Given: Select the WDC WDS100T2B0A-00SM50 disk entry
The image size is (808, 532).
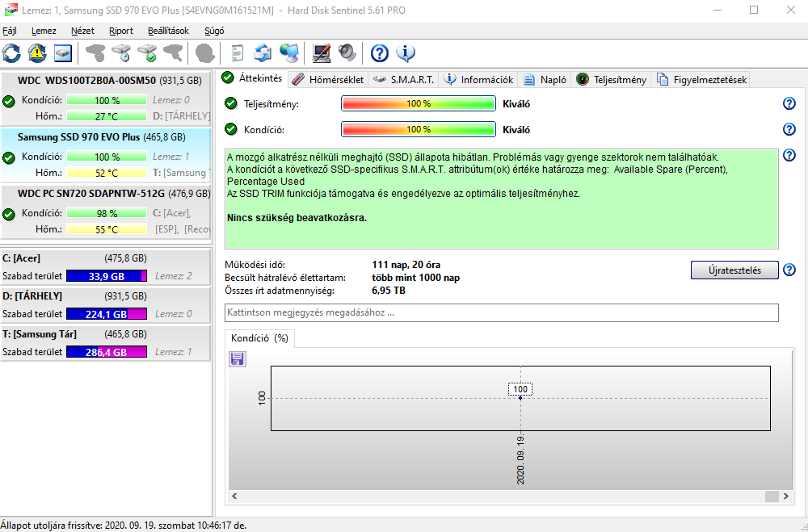Looking at the screenshot, I should (106, 98).
